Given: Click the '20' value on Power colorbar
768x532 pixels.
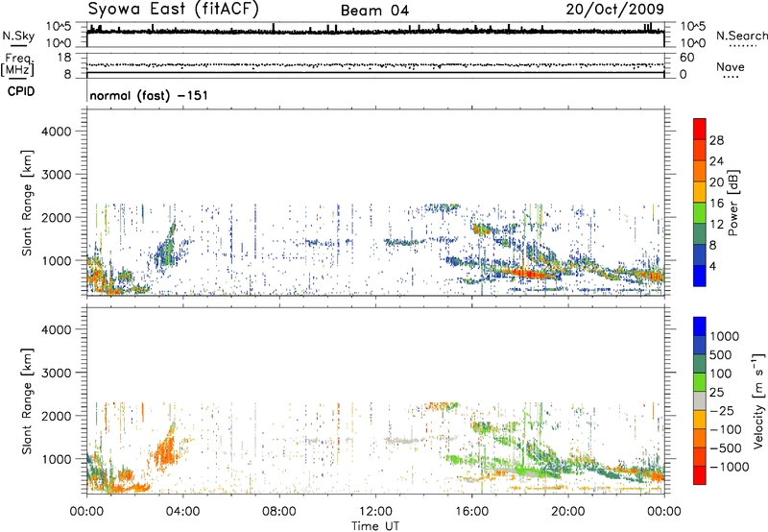Looking at the screenshot, I should coord(716,182).
